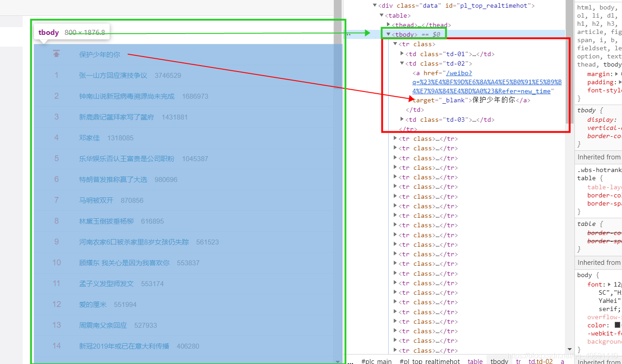Expand the margin shorthand property in Styles

pos(616,74)
